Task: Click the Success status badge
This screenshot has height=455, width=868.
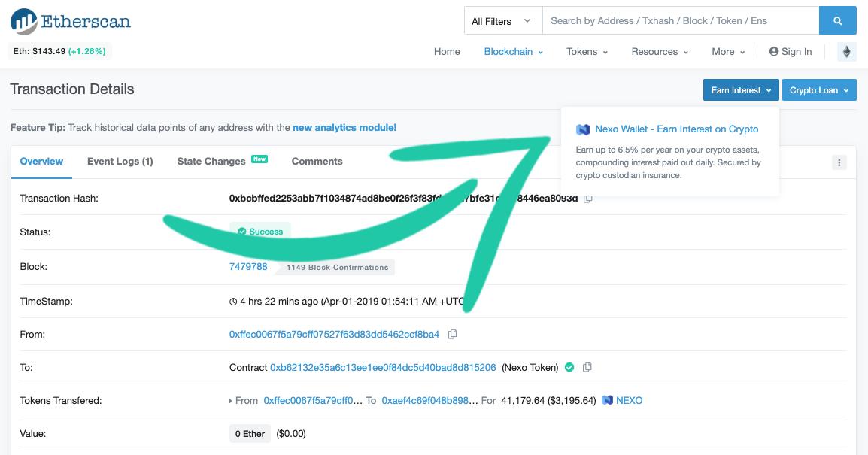Action: (260, 232)
